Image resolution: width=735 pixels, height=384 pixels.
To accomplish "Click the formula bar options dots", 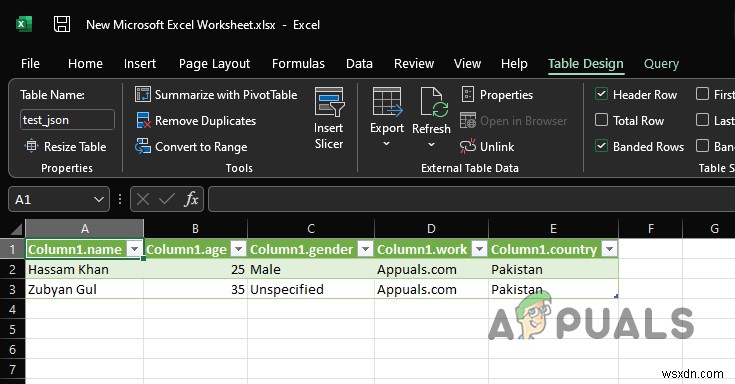I will pyautogui.click(x=120, y=199).
